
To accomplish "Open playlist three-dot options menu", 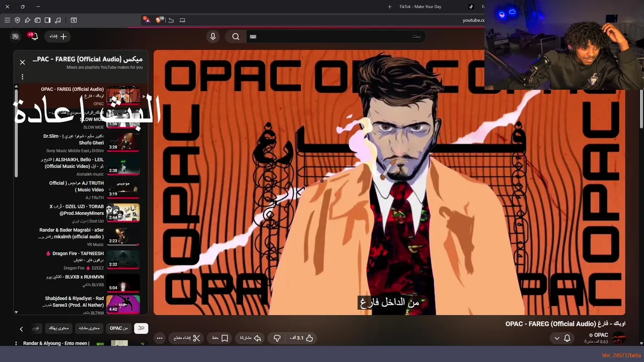I will coord(22,77).
